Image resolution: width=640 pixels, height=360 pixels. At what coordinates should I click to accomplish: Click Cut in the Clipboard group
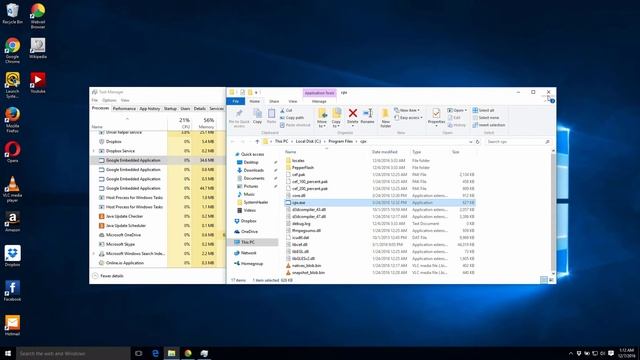point(286,110)
